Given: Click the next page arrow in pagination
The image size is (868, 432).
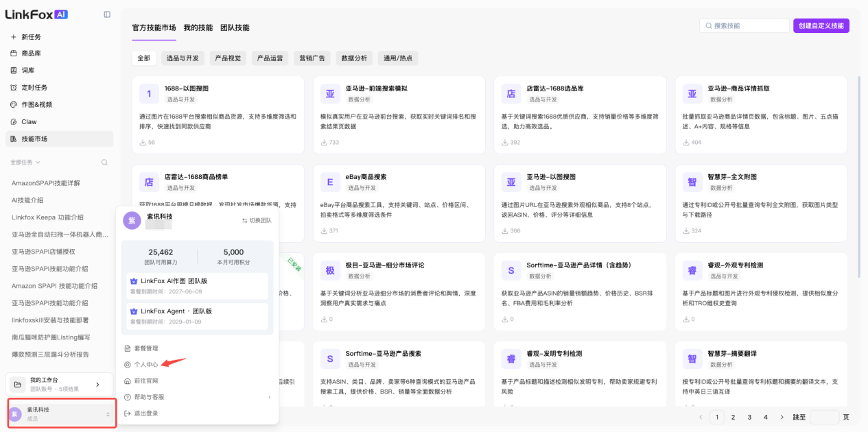Looking at the screenshot, I should point(782,417).
